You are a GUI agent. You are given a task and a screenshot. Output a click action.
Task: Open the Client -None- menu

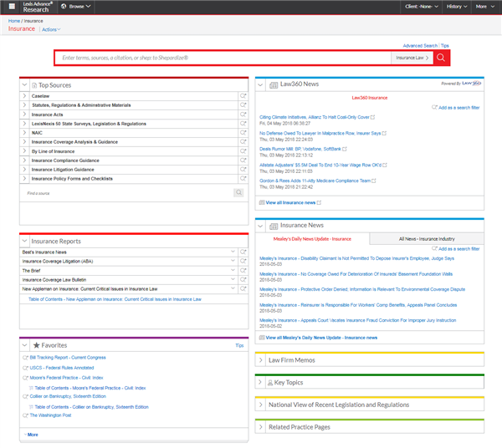coord(422,7)
